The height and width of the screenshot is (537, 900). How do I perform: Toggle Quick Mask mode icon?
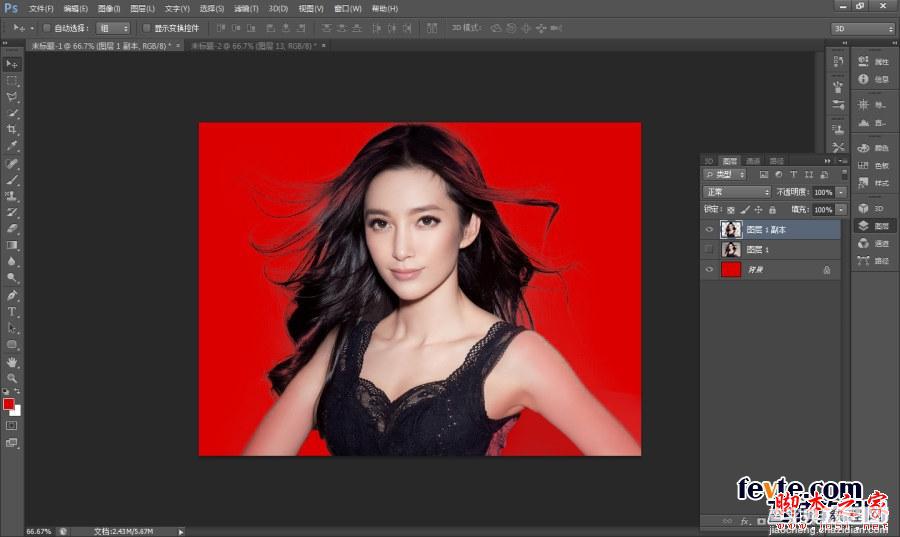(11, 426)
